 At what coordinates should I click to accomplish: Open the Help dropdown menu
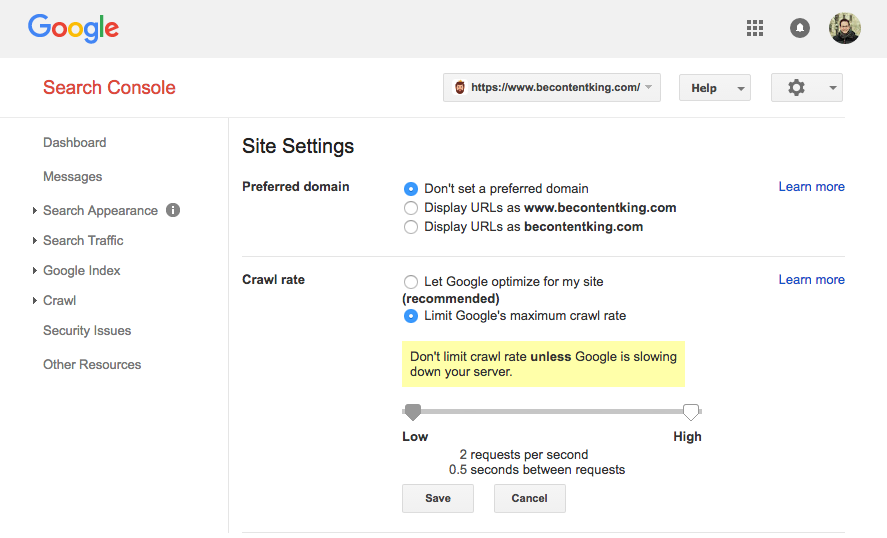pos(714,88)
